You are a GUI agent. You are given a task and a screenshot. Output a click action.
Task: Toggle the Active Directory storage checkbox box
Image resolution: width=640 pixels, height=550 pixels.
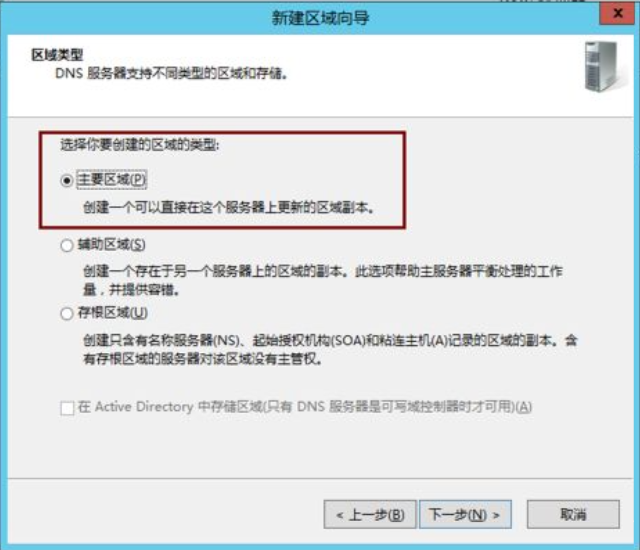[67, 408]
